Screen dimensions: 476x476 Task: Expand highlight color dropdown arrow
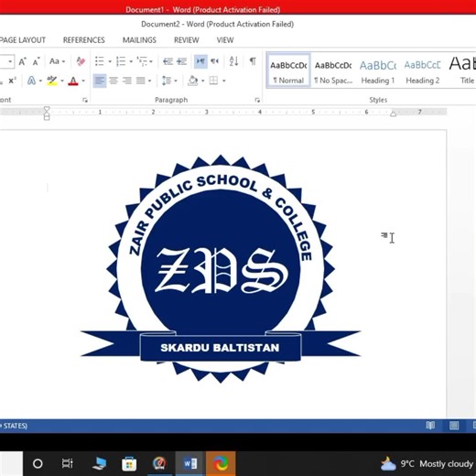click(62, 81)
